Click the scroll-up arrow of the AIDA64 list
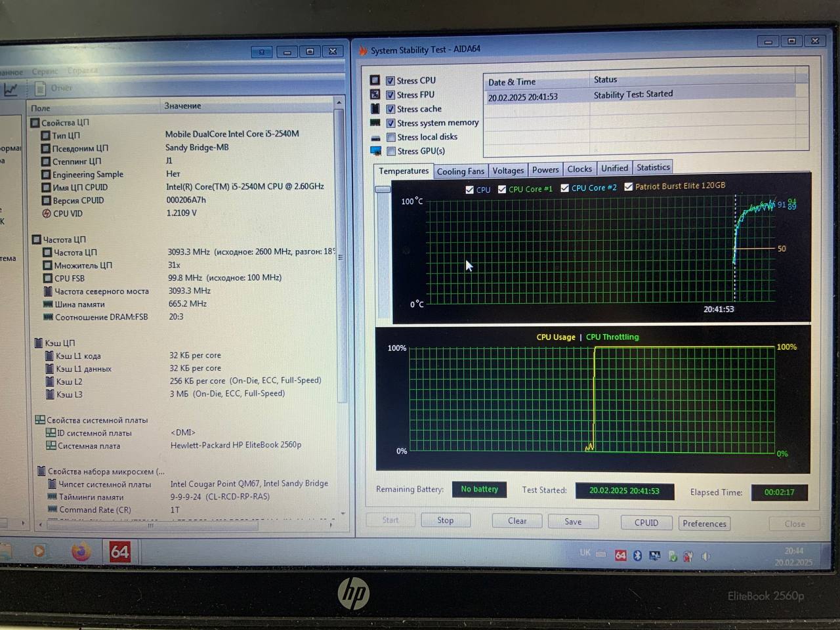 pyautogui.click(x=339, y=102)
